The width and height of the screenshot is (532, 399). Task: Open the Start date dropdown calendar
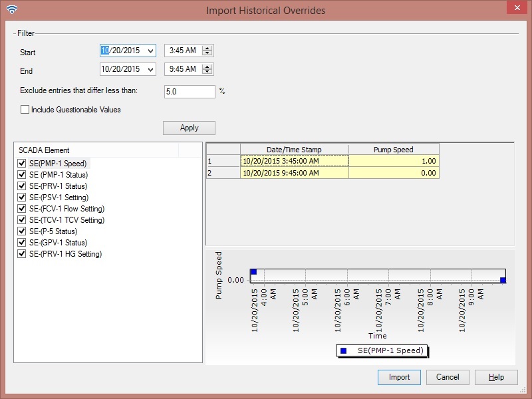(150, 51)
